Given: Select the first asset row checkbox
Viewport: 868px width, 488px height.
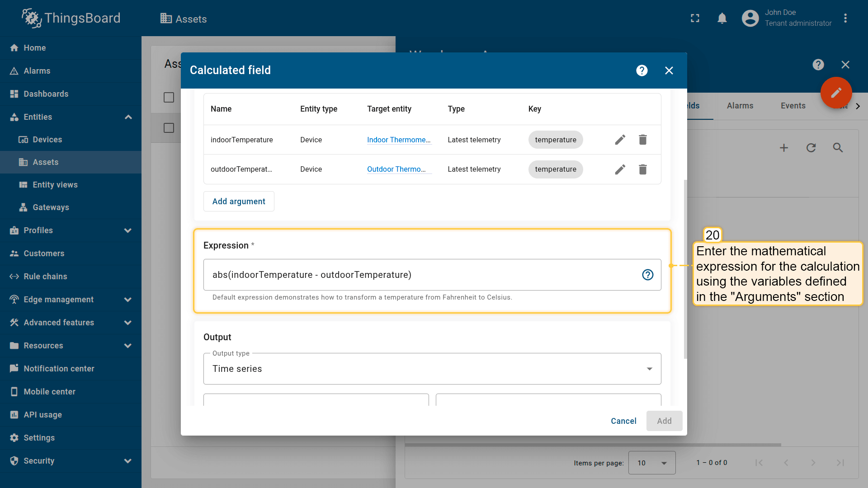Looking at the screenshot, I should [169, 128].
